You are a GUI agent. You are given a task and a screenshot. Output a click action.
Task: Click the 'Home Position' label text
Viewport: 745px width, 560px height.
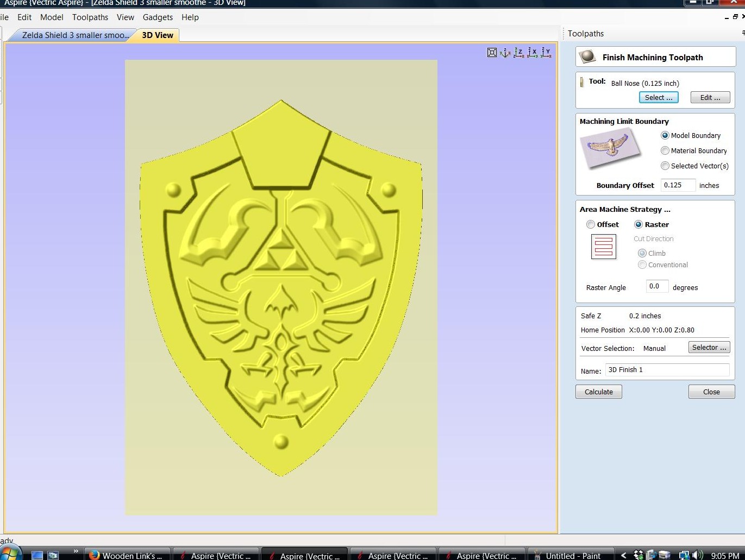(x=603, y=330)
